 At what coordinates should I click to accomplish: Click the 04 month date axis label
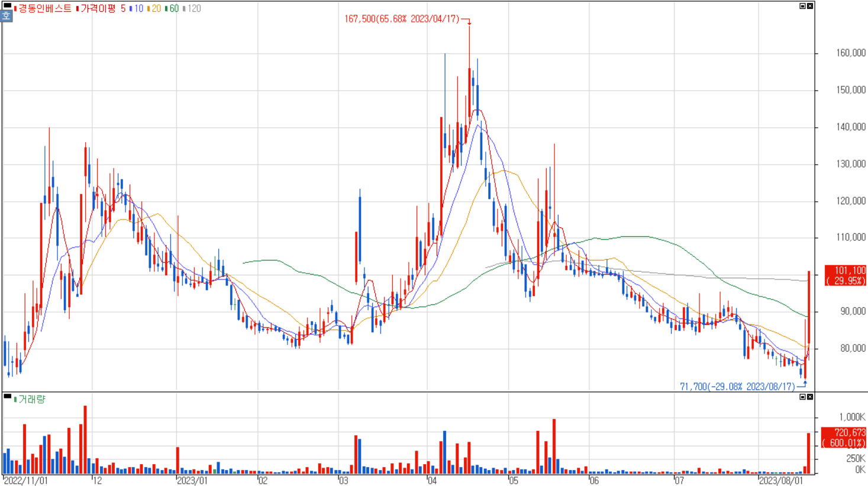point(432,481)
